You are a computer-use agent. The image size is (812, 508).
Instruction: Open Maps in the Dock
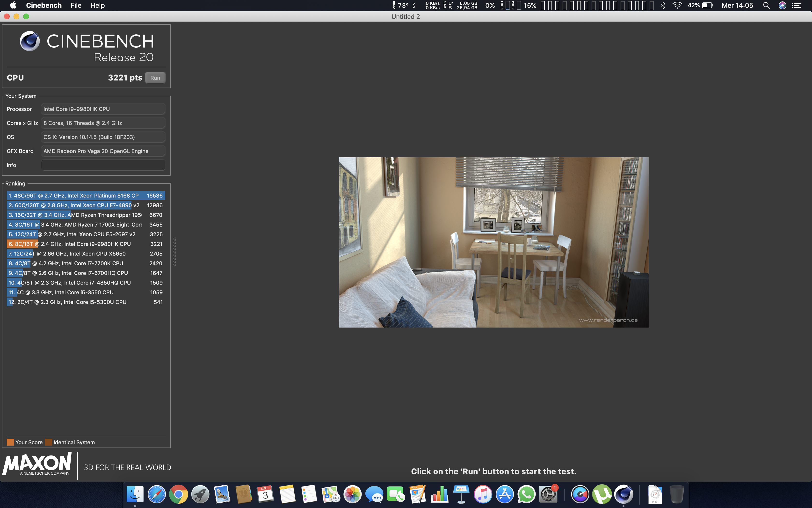coord(331,494)
